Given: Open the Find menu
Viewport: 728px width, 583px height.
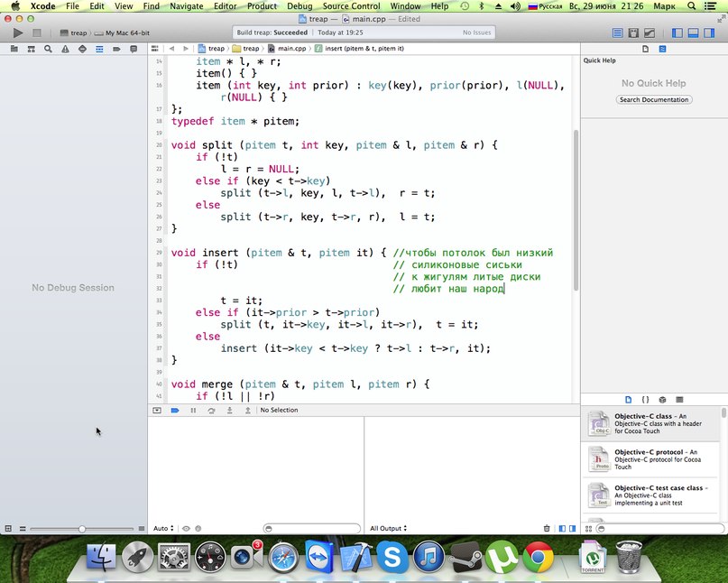Looking at the screenshot, I should tap(151, 6).
